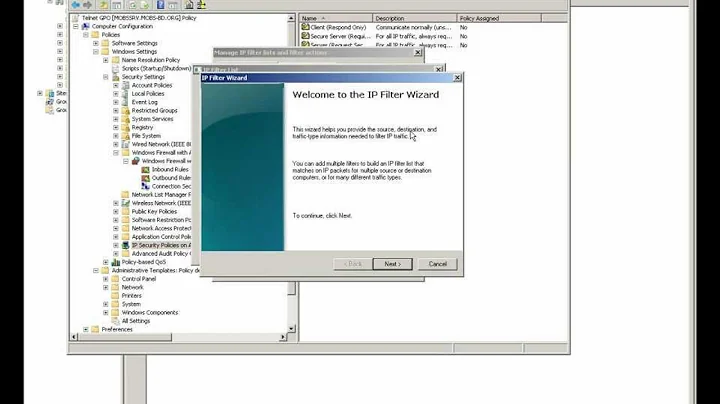Select Policies folder under Computer Configuration
The height and width of the screenshot is (404, 720).
pyautogui.click(x=111, y=34)
